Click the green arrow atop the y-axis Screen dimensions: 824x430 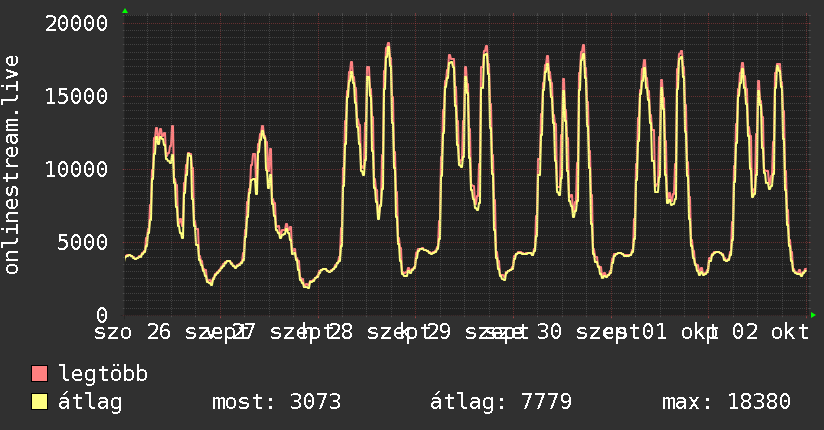point(125,11)
